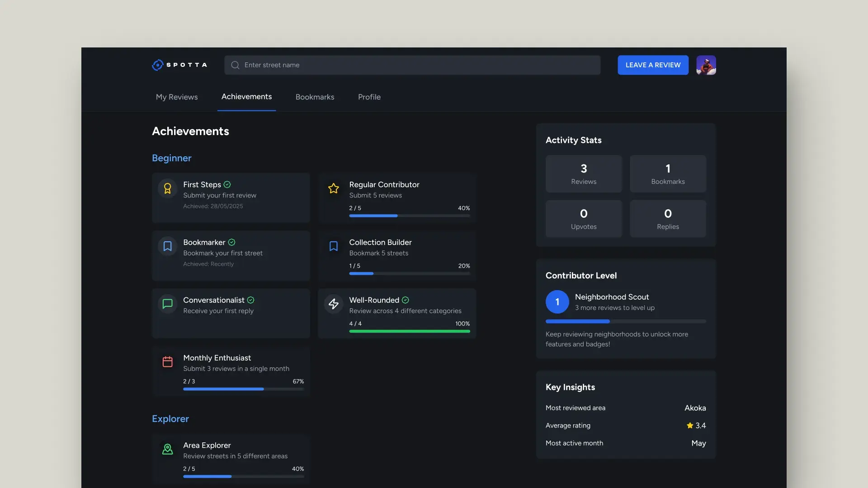Viewport: 868px width, 488px height.
Task: Click the Spotta logo icon
Action: pos(157,65)
